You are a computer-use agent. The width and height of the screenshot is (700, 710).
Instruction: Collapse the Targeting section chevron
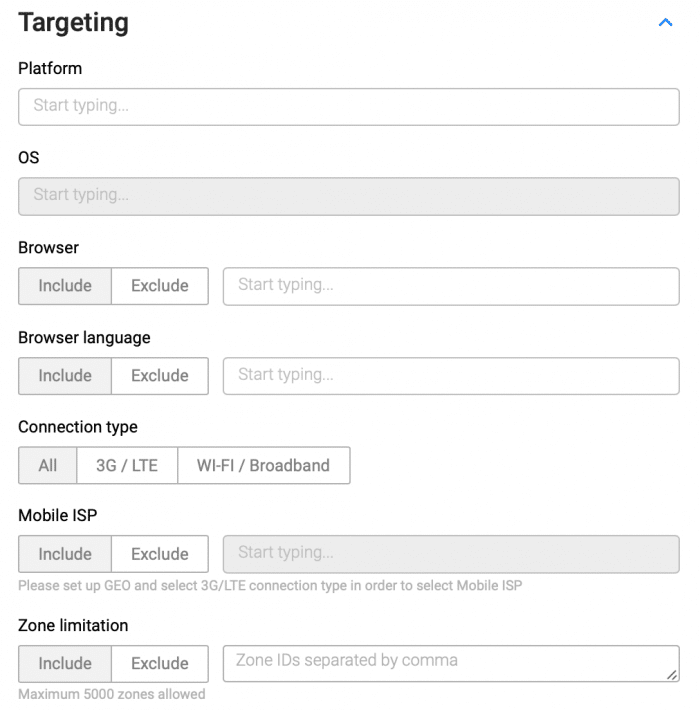click(665, 23)
